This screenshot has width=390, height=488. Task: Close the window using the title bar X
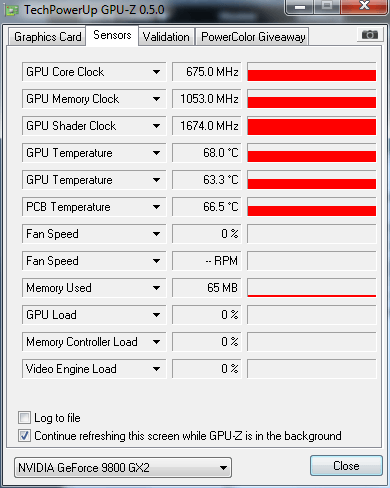point(364,6)
